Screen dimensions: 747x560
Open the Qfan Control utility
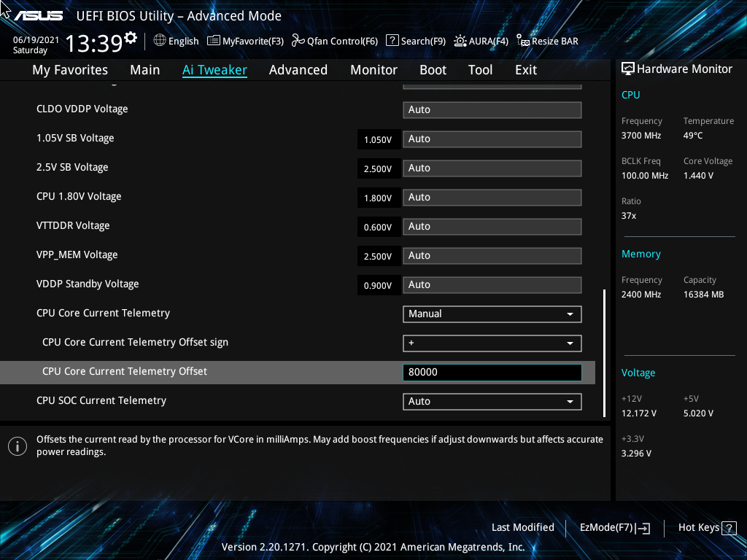[334, 41]
